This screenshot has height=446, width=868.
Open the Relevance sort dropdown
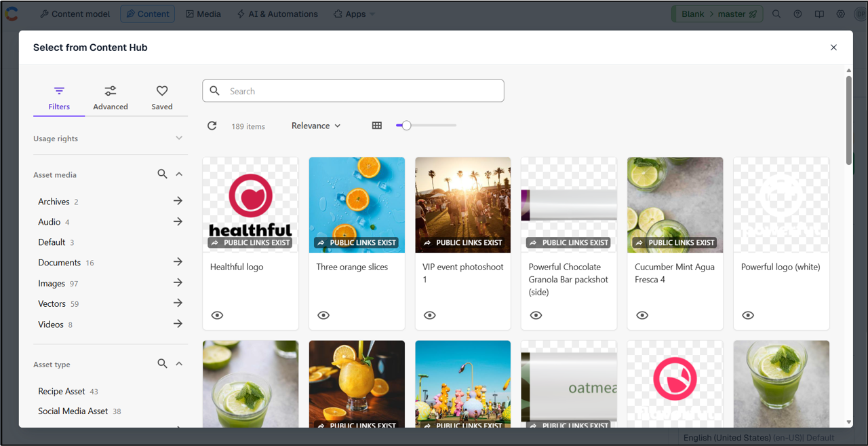click(x=315, y=125)
